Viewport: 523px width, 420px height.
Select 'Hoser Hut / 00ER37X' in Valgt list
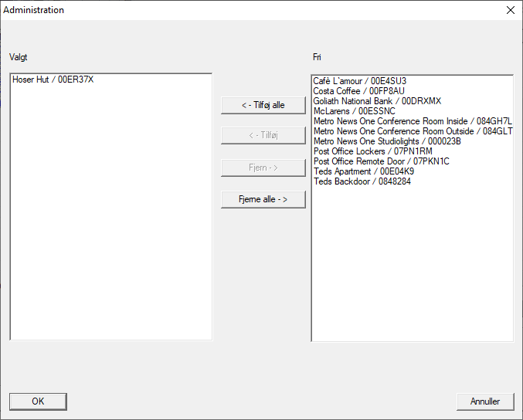coord(53,80)
